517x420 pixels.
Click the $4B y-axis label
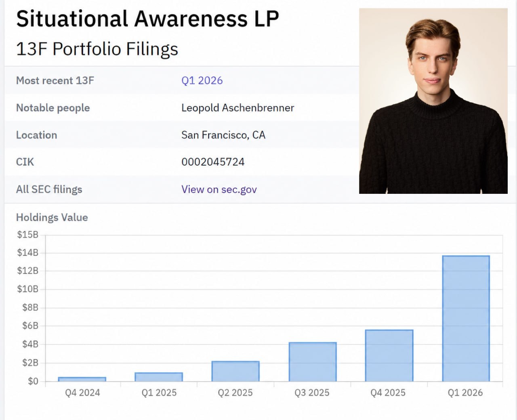point(30,344)
